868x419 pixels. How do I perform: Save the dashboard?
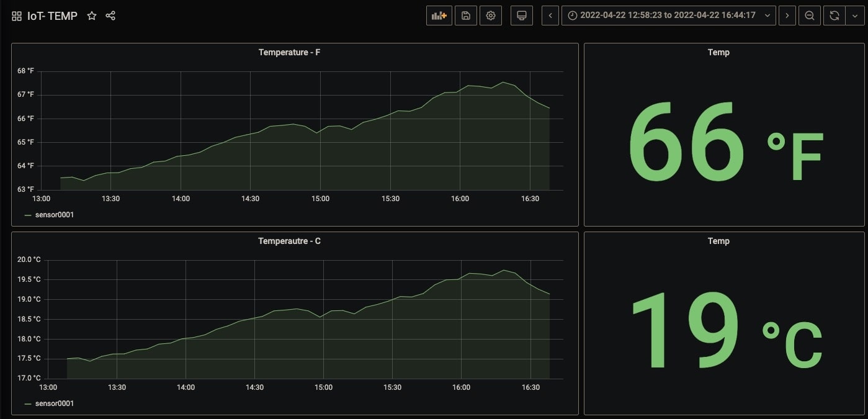[466, 16]
